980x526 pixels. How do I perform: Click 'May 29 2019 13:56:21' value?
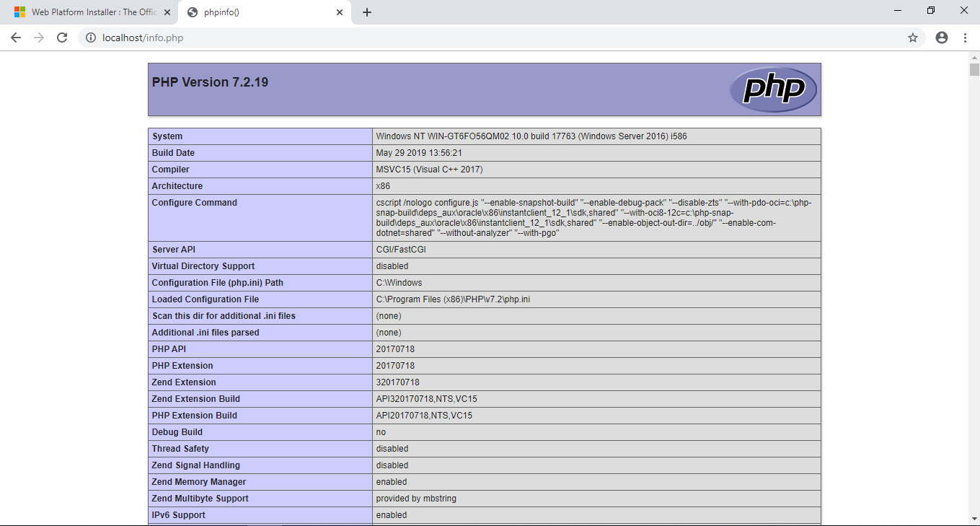tap(419, 153)
